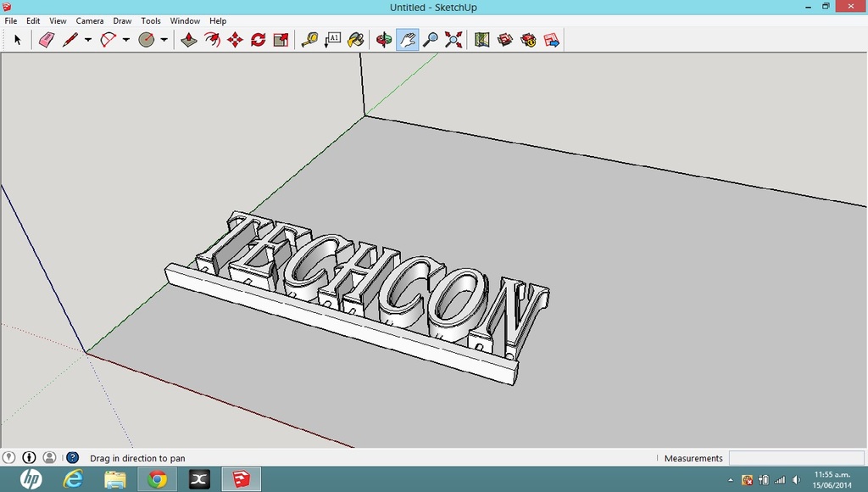Select the Move tool
Screen dimensions: 868x492
[236, 40]
